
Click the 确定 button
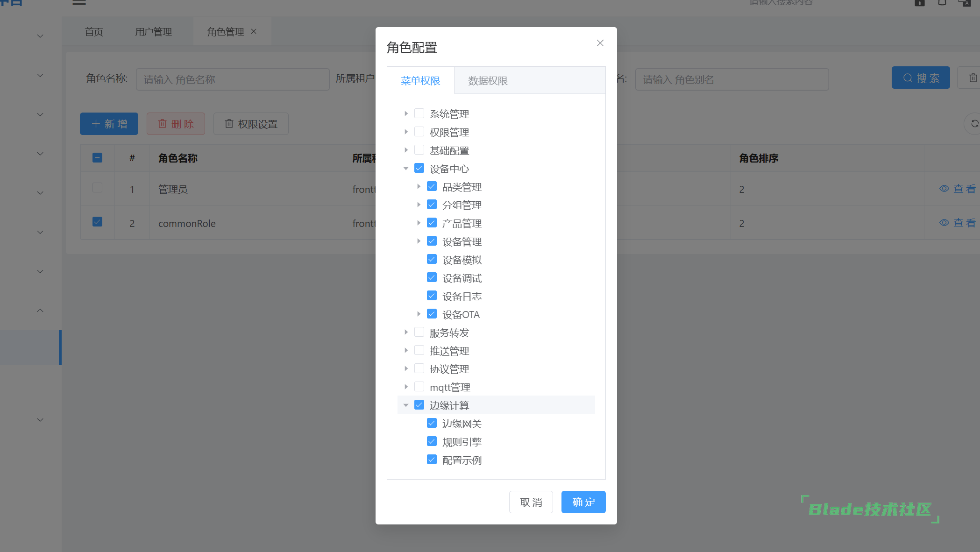(x=583, y=502)
